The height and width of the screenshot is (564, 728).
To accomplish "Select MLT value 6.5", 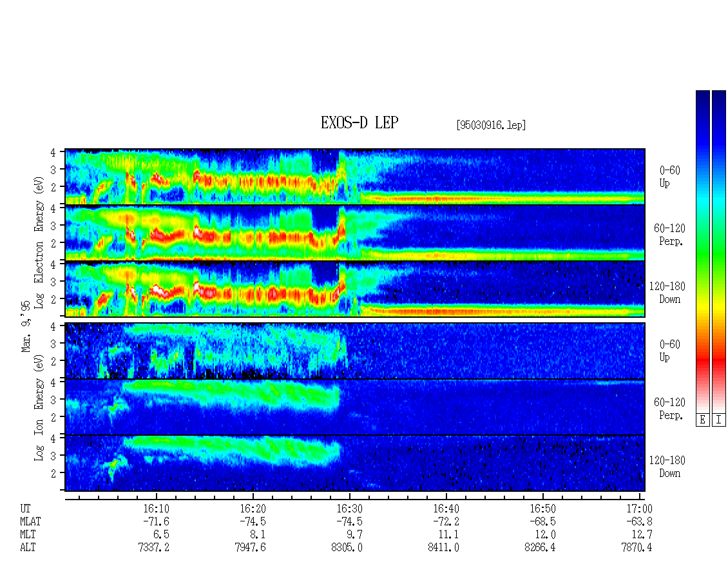I will [x=161, y=535].
